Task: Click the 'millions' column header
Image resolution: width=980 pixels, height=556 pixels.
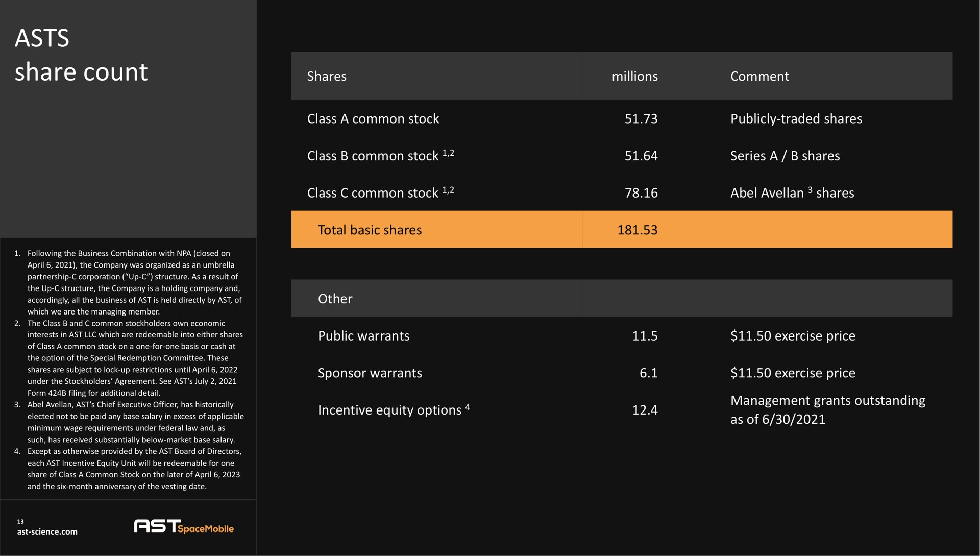Action: [634, 76]
